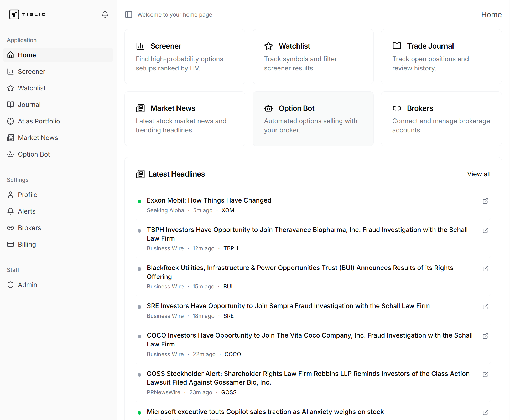
Task: Open the Brokers card
Action: (x=441, y=119)
